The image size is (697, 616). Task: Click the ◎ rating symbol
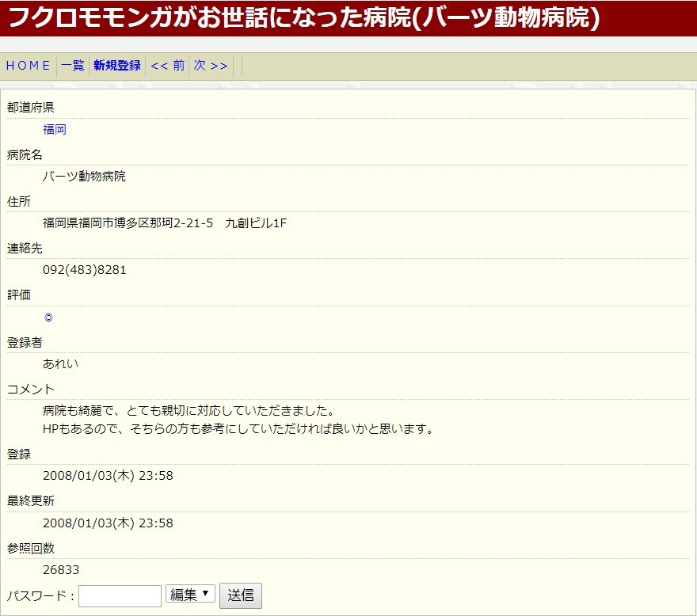click(48, 318)
